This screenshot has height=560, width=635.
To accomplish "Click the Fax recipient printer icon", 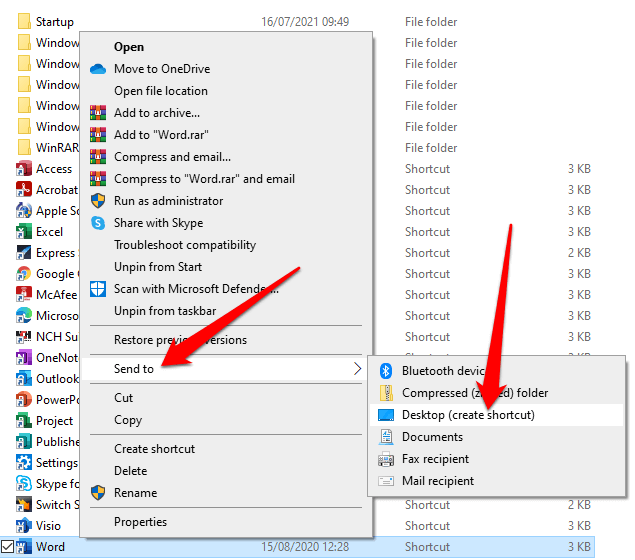I will point(386,459).
